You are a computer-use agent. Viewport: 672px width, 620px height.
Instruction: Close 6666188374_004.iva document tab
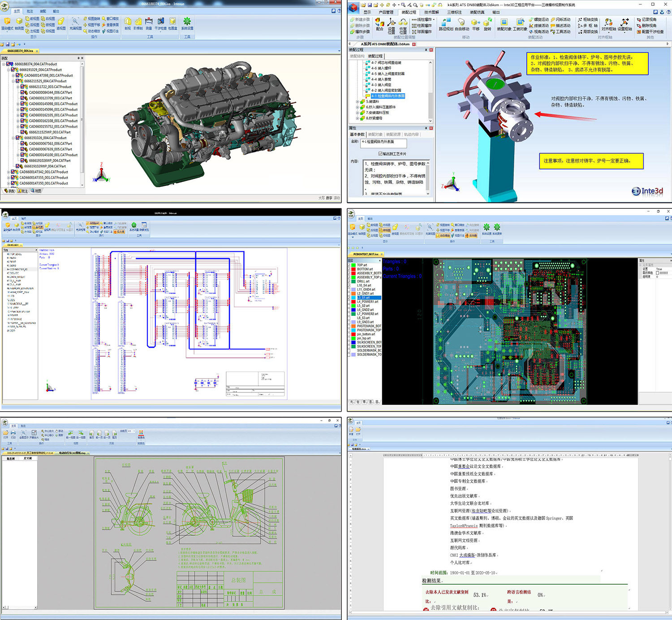[x=37, y=51]
